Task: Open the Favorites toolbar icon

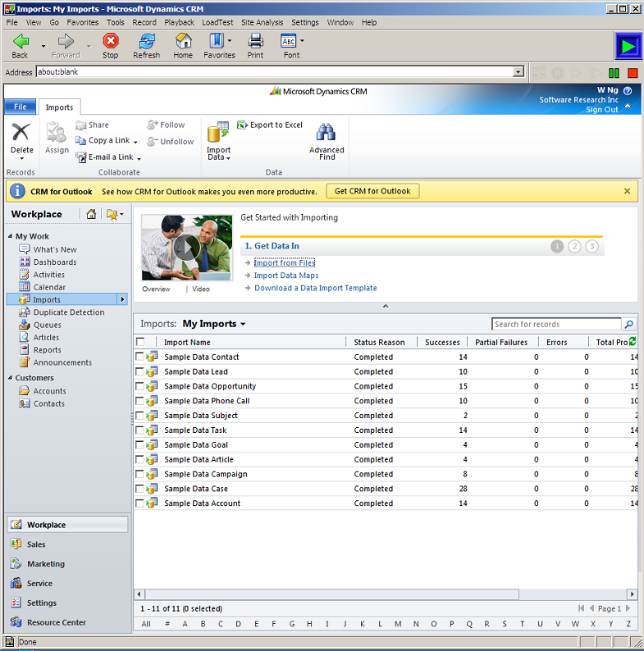Action: [x=217, y=41]
